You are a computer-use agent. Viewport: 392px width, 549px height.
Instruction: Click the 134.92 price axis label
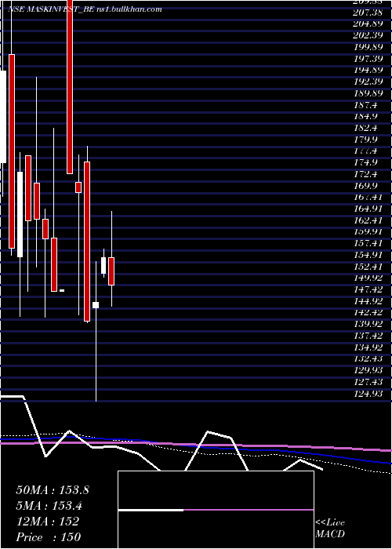tap(369, 347)
